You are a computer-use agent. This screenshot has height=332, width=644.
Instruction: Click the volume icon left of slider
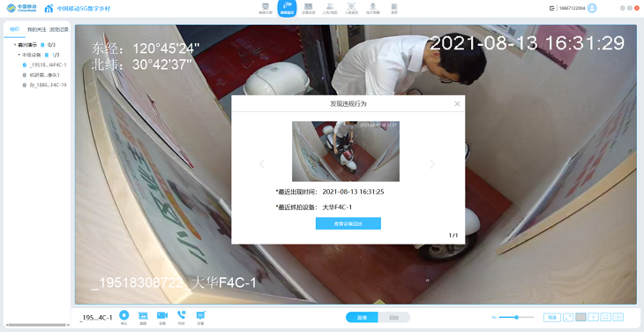(x=494, y=317)
